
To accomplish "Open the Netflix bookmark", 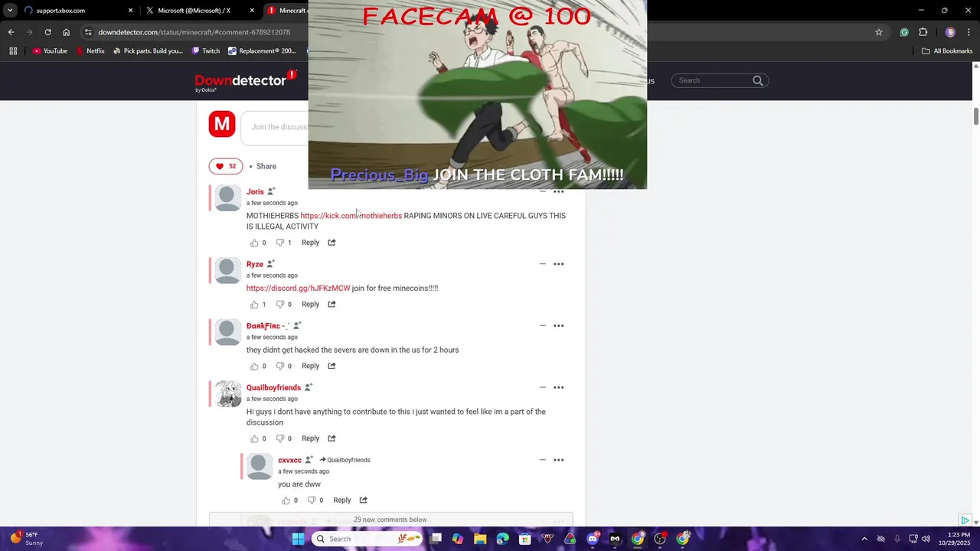I will pyautogui.click(x=90, y=51).
